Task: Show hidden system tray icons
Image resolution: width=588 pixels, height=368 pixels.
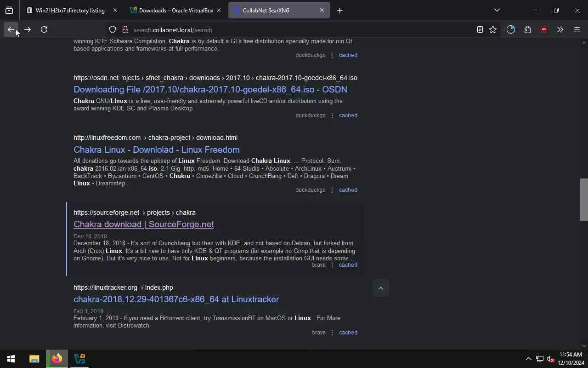Action: 528,359
